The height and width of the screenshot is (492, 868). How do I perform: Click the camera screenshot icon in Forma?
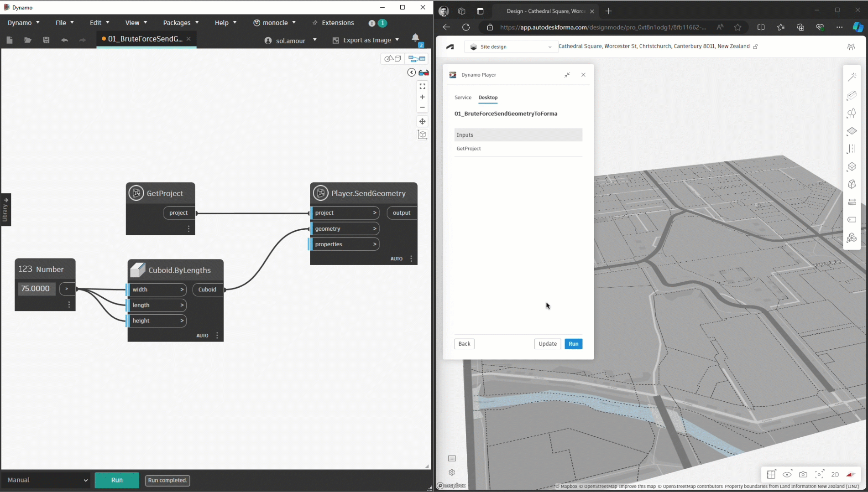pos(803,475)
